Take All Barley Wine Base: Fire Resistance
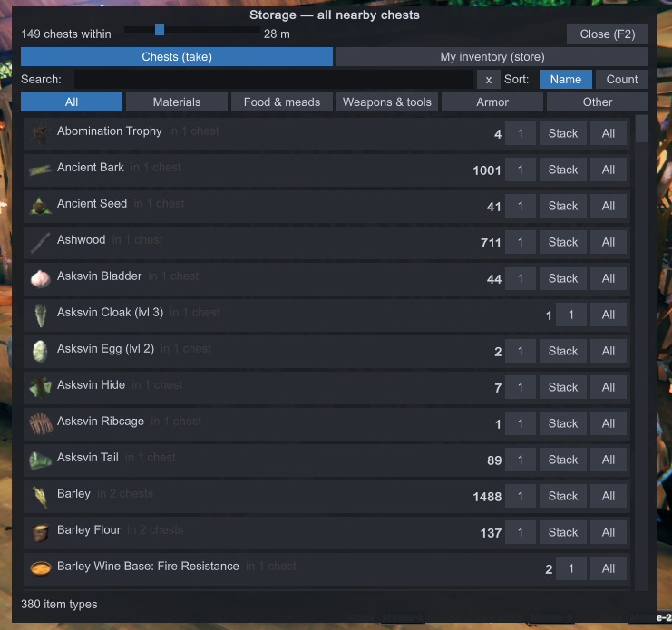This screenshot has height=630, width=672. click(x=609, y=568)
